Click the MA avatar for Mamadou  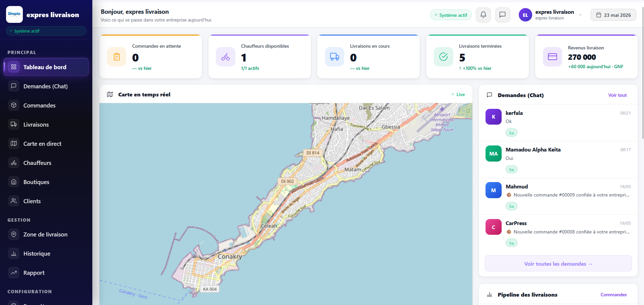coord(494,154)
